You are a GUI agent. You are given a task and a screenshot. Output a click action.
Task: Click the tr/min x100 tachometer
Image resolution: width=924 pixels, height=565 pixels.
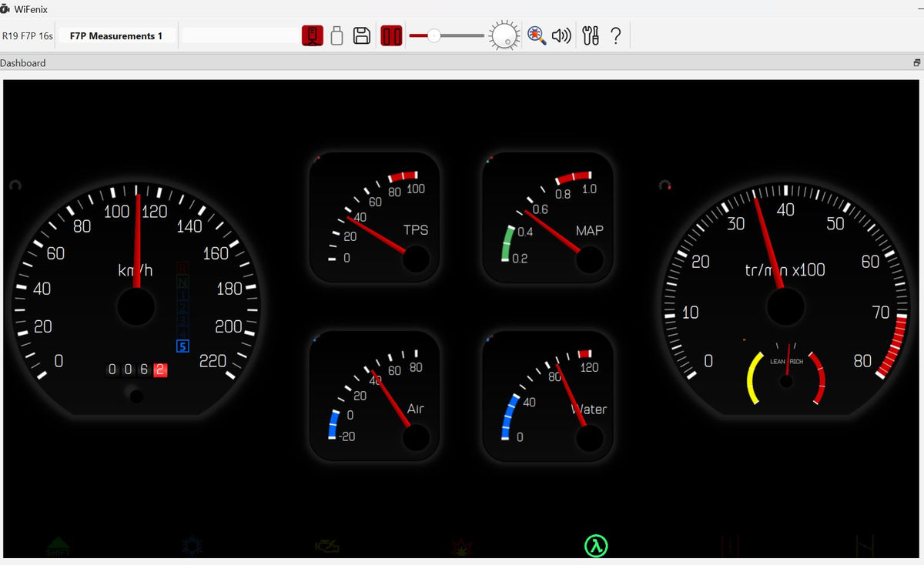785,300
